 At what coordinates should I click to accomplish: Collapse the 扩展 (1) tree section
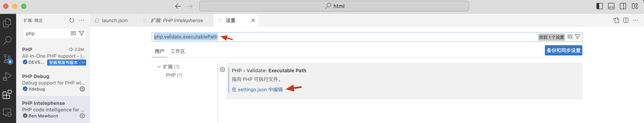pyautogui.click(x=159, y=67)
